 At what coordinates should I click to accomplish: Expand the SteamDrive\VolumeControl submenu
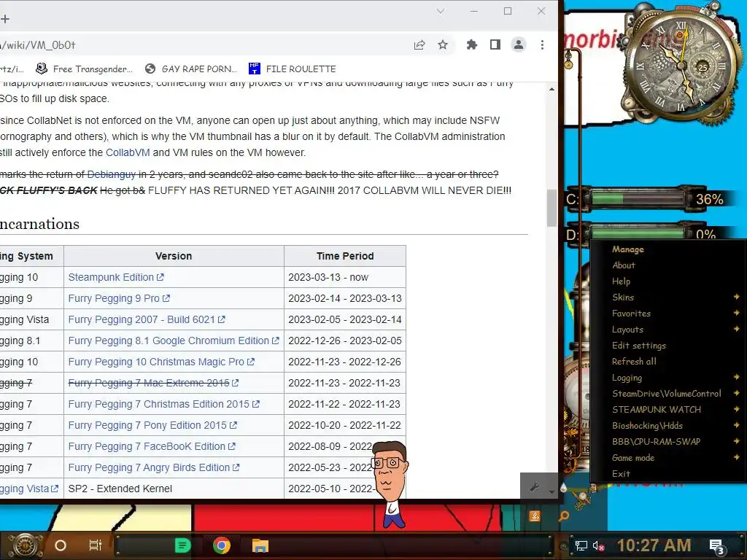[x=668, y=394]
